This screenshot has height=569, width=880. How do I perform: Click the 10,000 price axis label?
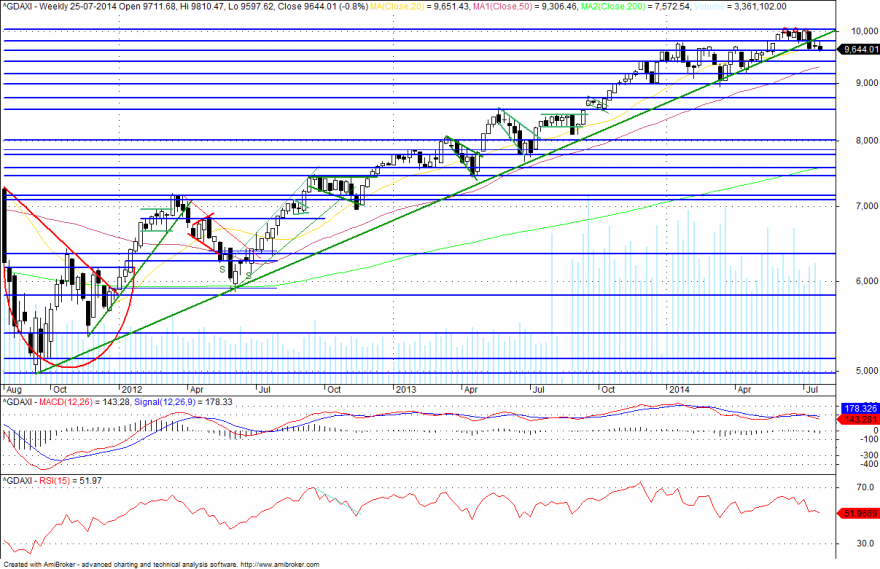coord(864,31)
